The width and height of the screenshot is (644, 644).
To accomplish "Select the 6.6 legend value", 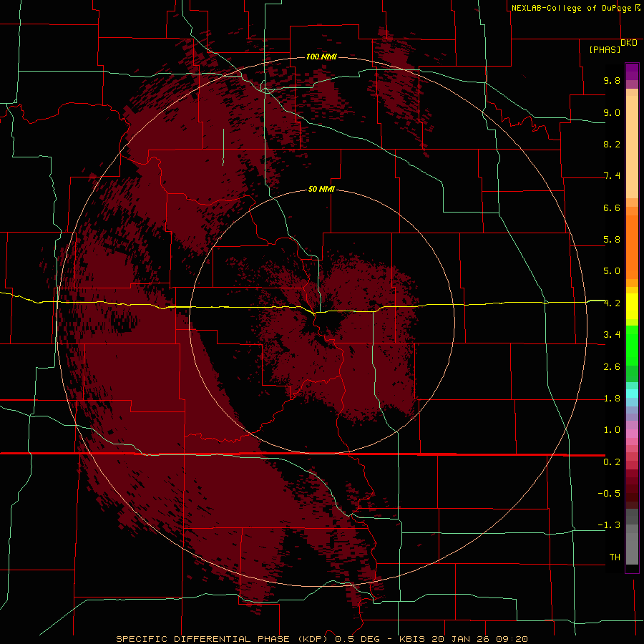I will 612,208.
